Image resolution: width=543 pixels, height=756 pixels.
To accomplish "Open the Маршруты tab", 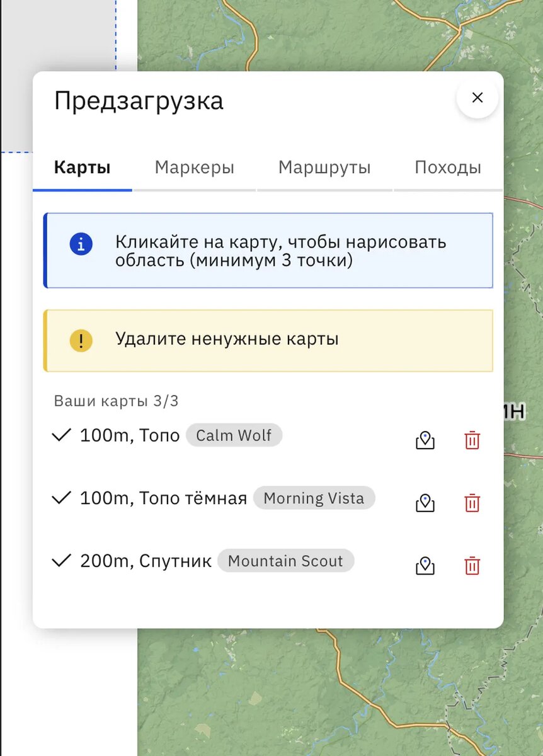I will [324, 168].
